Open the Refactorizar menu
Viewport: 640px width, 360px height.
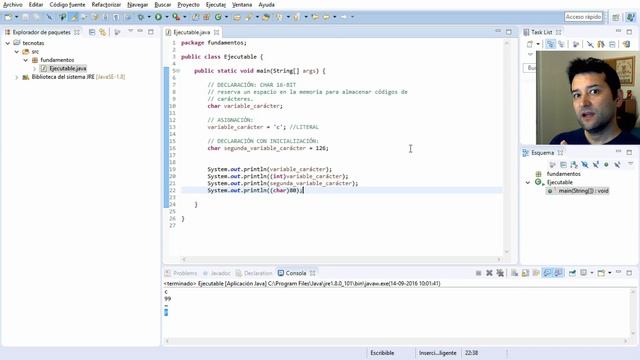click(x=106, y=5)
